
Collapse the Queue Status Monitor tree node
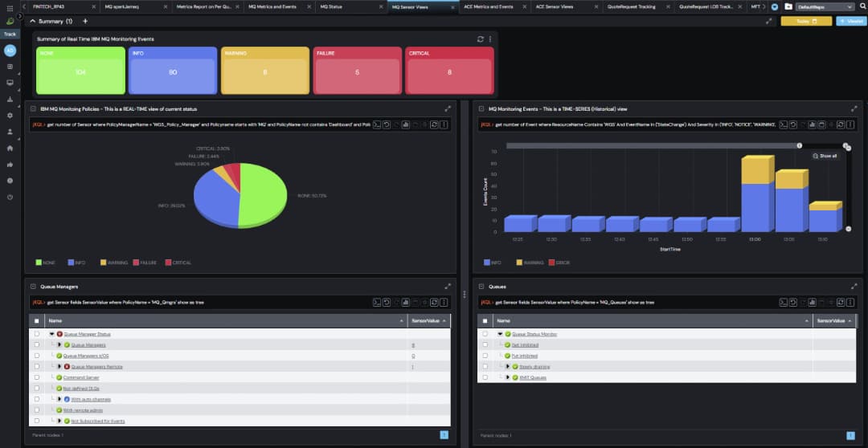pyautogui.click(x=501, y=334)
